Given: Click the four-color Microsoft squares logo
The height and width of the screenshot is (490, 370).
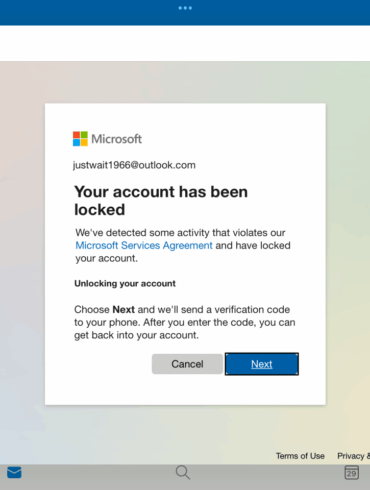Looking at the screenshot, I should click(x=80, y=139).
